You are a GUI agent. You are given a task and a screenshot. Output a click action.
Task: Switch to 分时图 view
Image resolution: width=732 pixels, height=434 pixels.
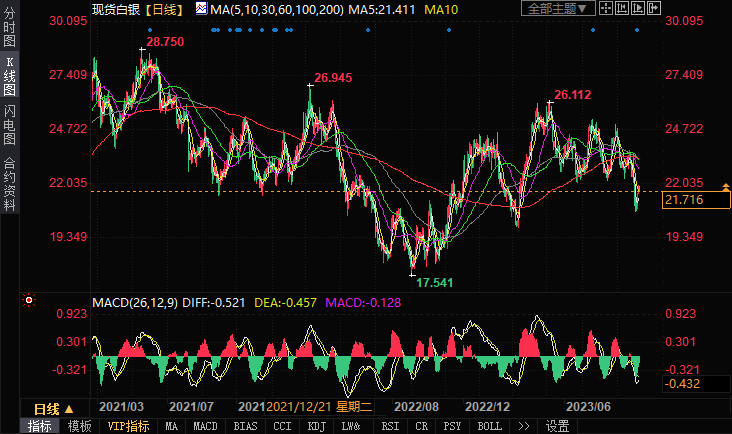(x=9, y=27)
